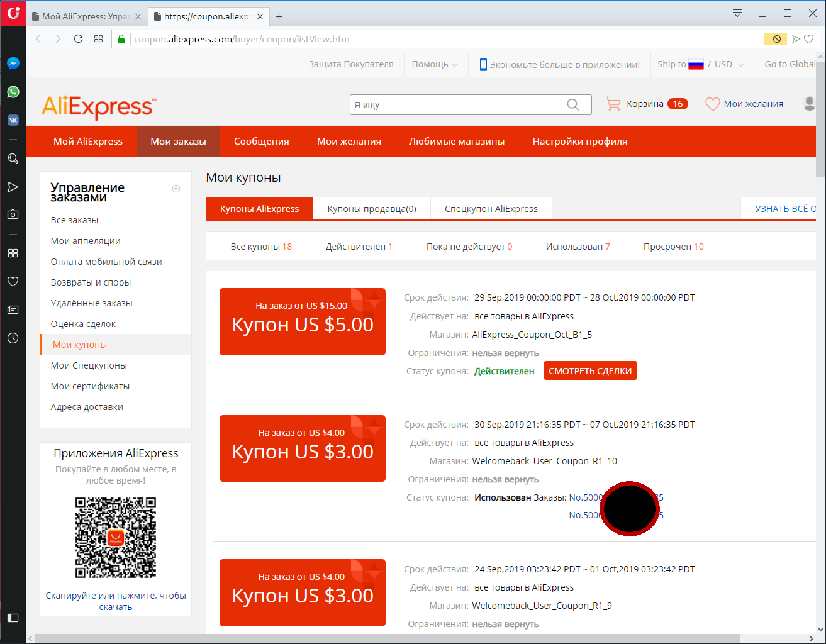Open My Flow in the Opera sidebar

click(x=13, y=187)
